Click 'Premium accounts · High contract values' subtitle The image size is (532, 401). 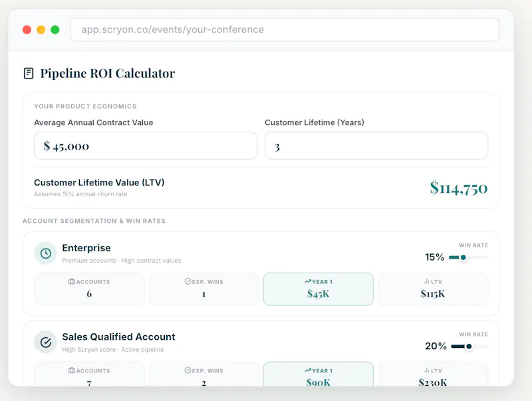tap(122, 261)
